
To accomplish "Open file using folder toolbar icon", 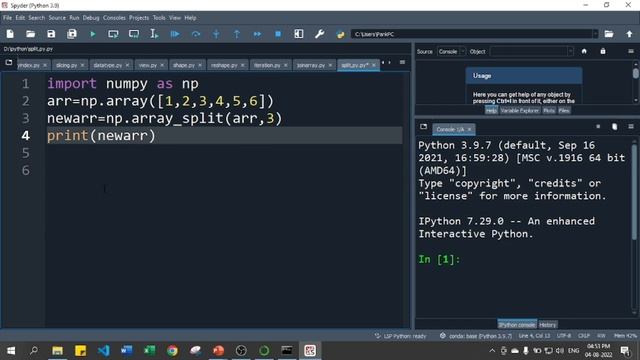I will click(31, 34).
